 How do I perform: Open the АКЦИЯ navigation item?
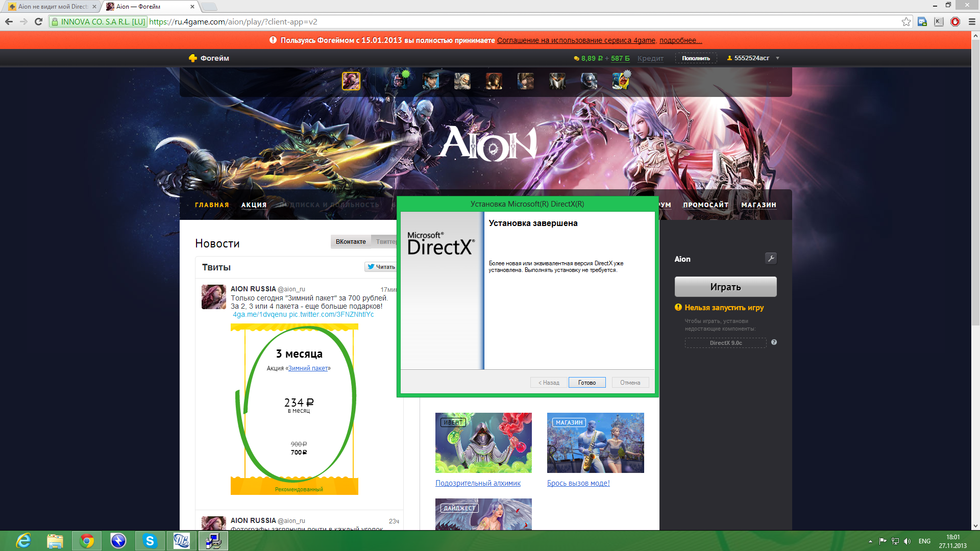tap(254, 205)
